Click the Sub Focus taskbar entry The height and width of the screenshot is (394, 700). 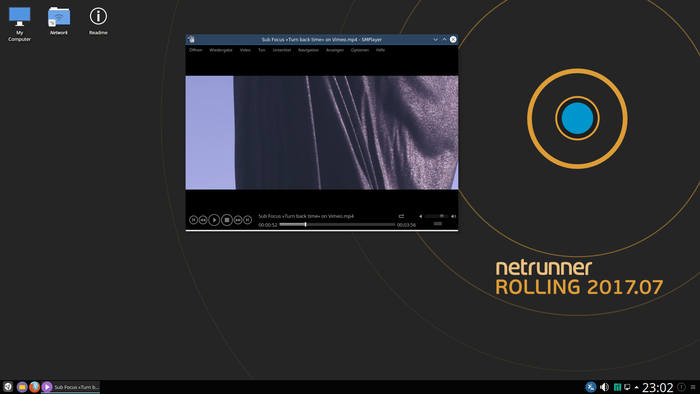pyautogui.click(x=71, y=387)
